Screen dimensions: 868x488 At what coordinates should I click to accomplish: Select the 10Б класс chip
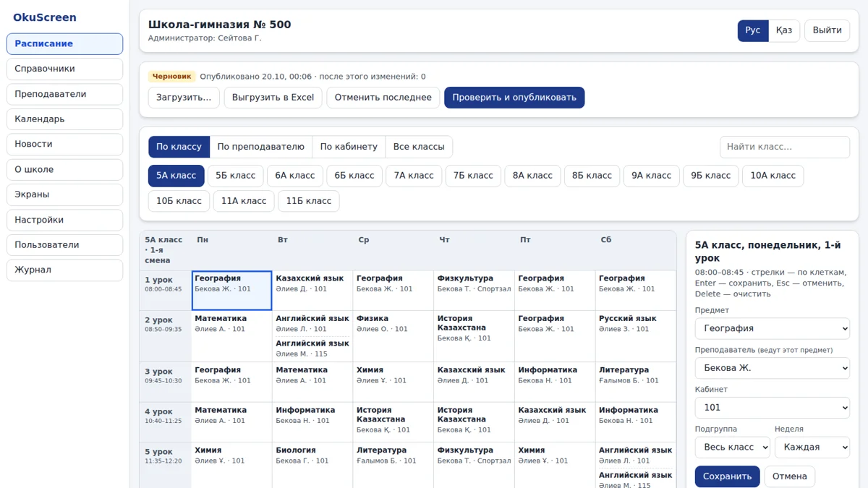(179, 201)
